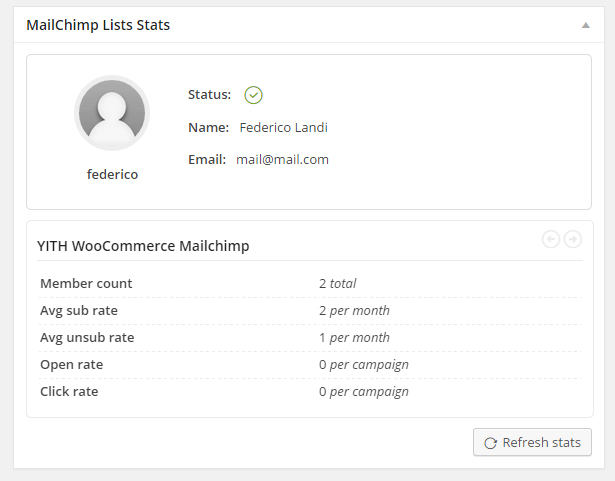Viewport: 615px width, 481px height.
Task: Click the MailChimp Lists Stats title
Action: (x=98, y=25)
